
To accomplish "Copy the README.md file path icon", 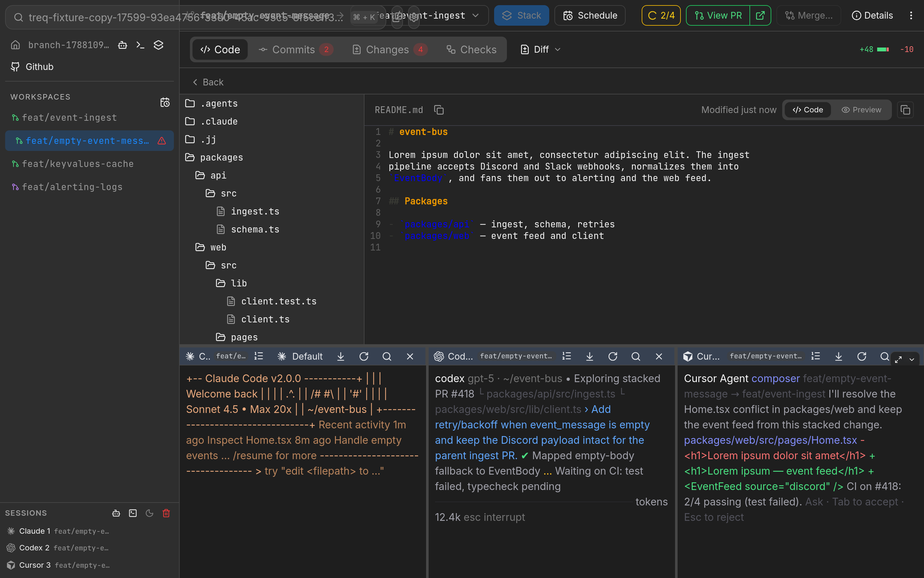I will point(439,110).
